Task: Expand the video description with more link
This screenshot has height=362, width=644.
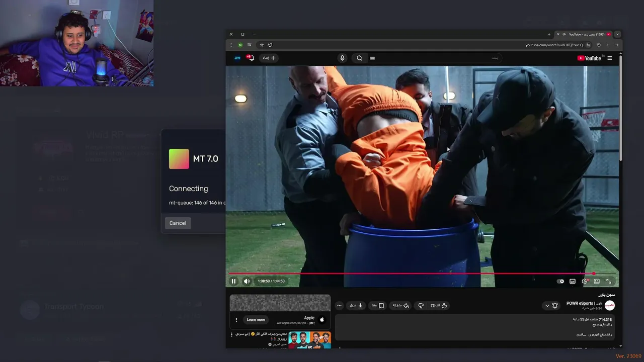Action: [580, 334]
